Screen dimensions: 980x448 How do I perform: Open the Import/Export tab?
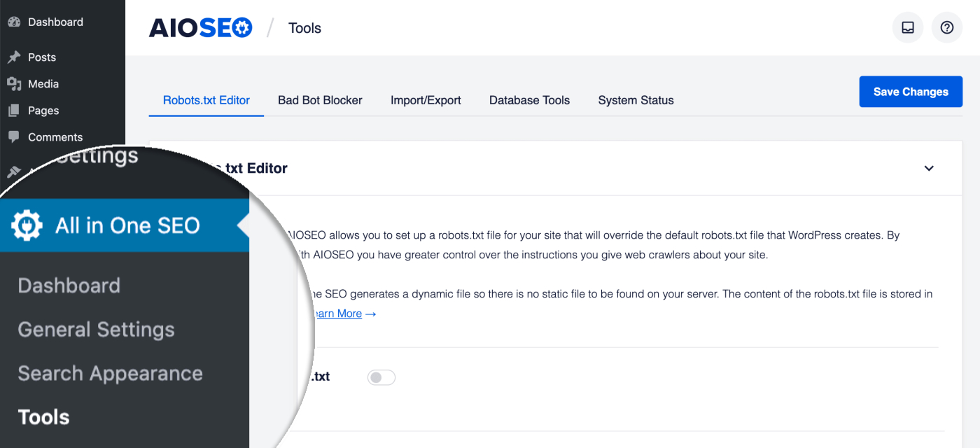coord(426,100)
